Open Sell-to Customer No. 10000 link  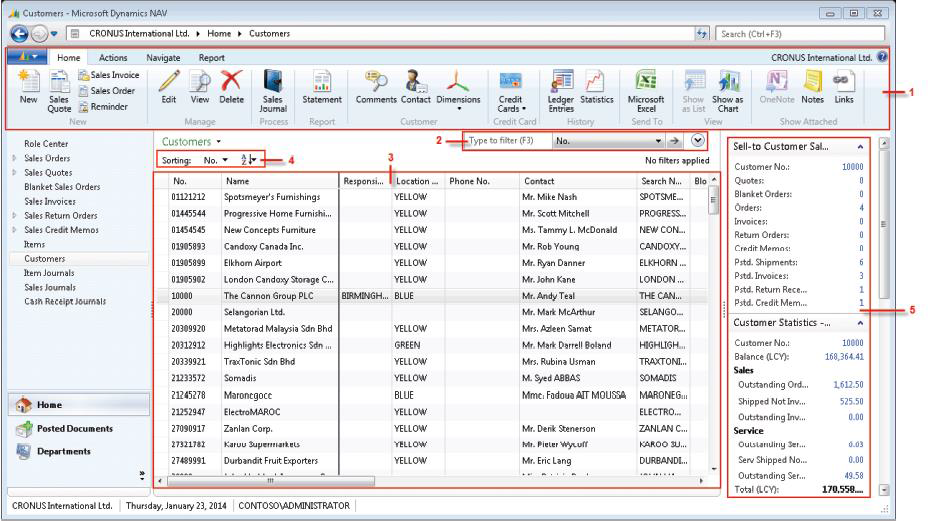pos(853,167)
